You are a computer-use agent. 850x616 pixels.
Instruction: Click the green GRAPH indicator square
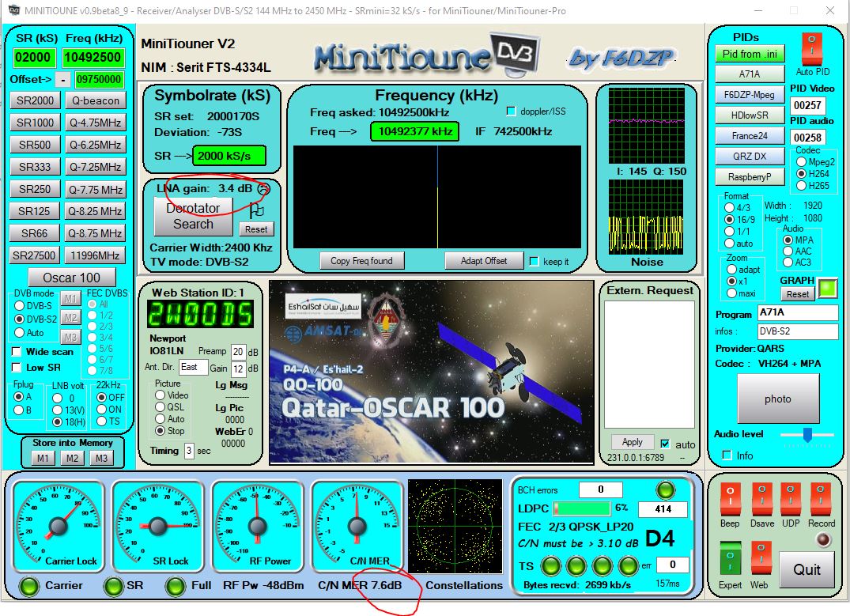827,287
